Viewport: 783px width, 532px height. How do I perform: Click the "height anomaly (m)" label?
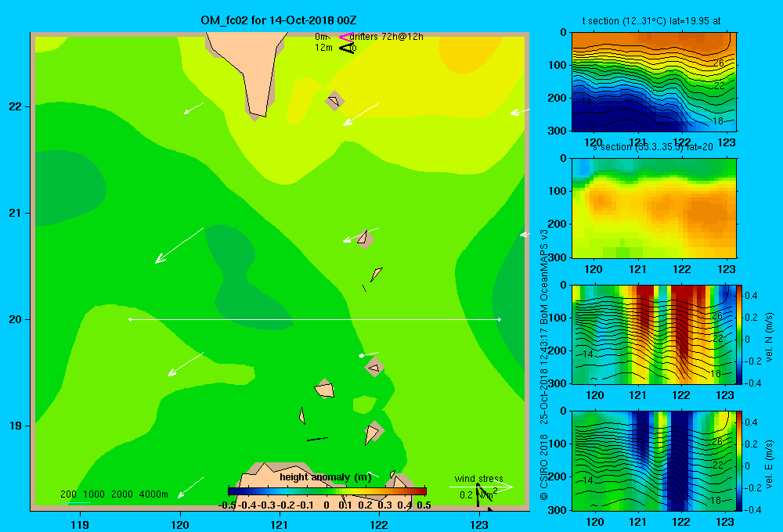(x=326, y=477)
